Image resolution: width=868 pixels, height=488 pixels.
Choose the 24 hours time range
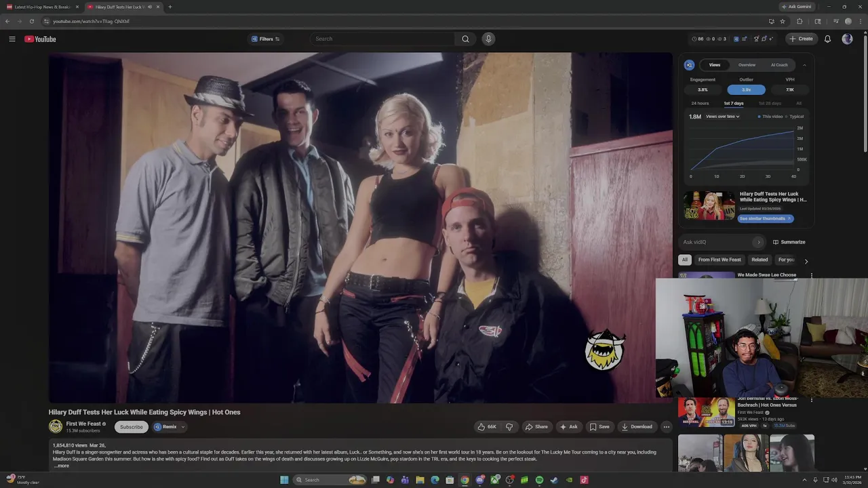(700, 103)
